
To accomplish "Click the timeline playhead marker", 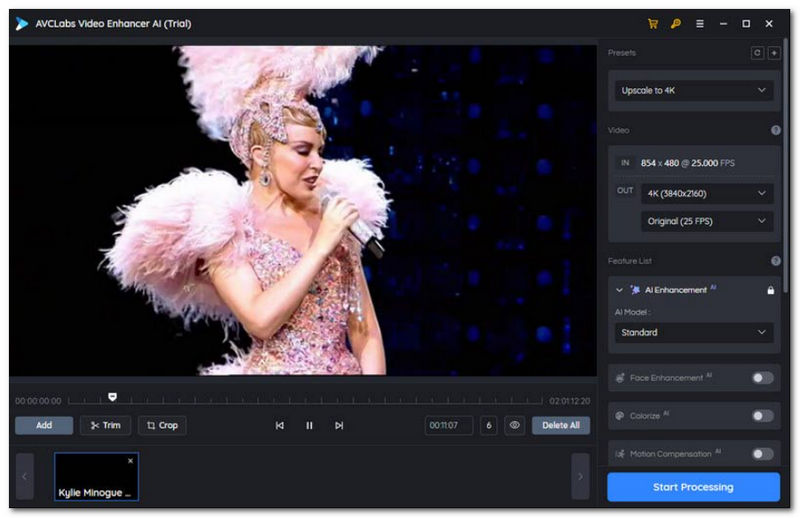I will pos(112,397).
